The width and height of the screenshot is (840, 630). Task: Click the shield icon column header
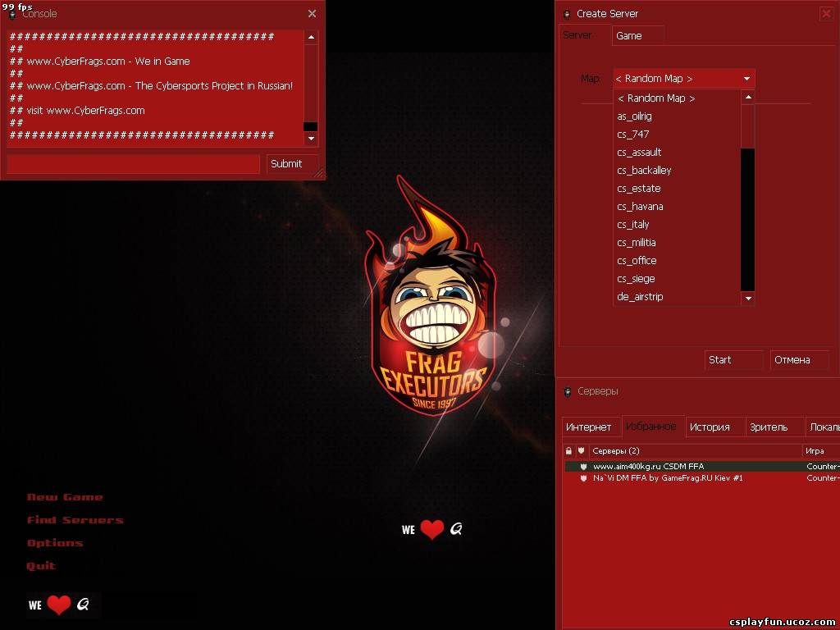tap(582, 451)
